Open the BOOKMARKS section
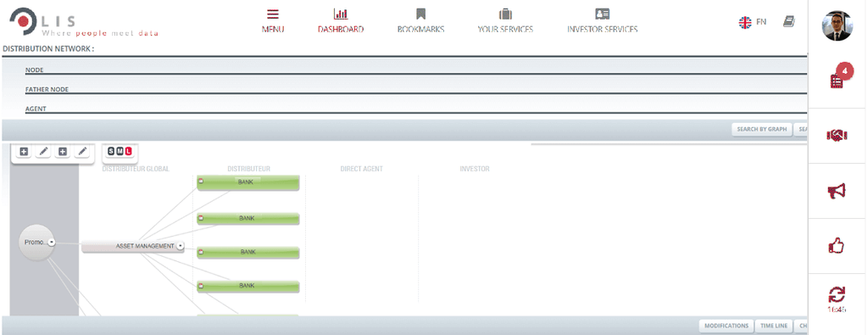This screenshot has height=335, width=868. (420, 21)
